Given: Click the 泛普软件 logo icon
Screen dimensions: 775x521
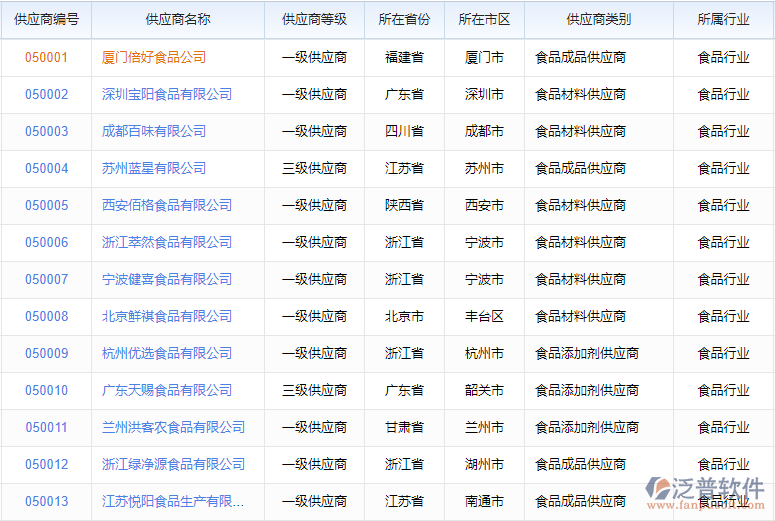Looking at the screenshot, I should [x=662, y=490].
